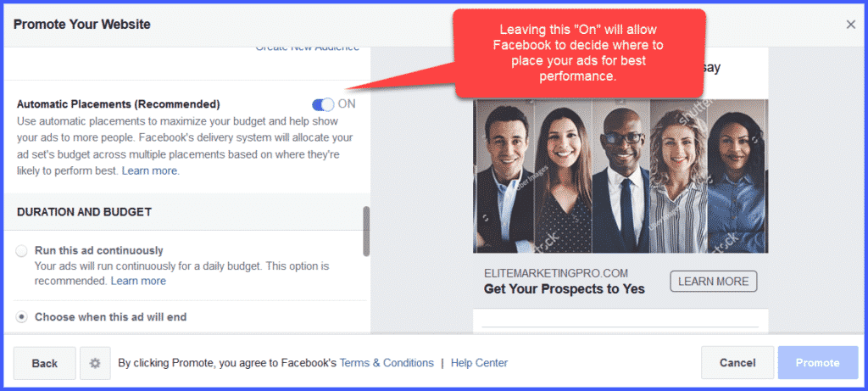Click Learn more under Automatic Placements
This screenshot has width=868, height=391.
(149, 171)
